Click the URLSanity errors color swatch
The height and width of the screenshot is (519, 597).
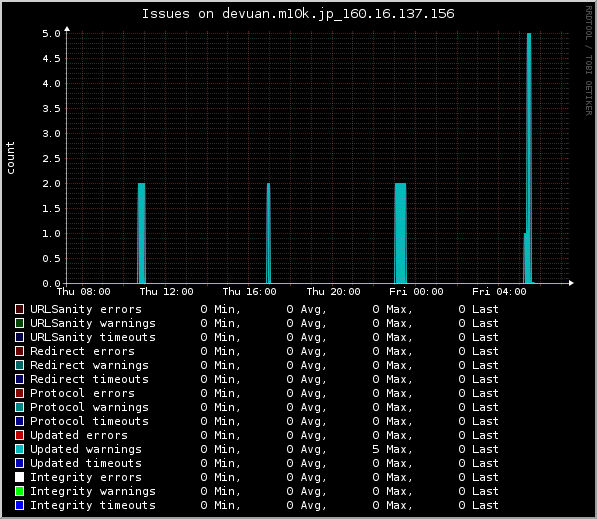coord(19,309)
